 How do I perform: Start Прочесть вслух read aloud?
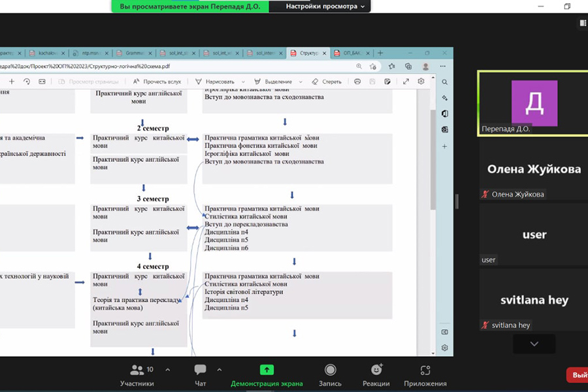click(157, 82)
